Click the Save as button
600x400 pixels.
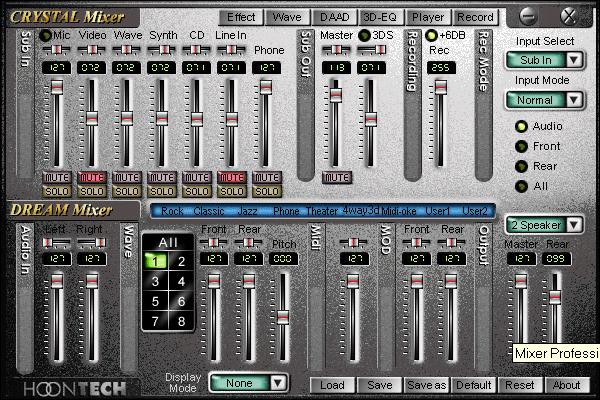[427, 385]
